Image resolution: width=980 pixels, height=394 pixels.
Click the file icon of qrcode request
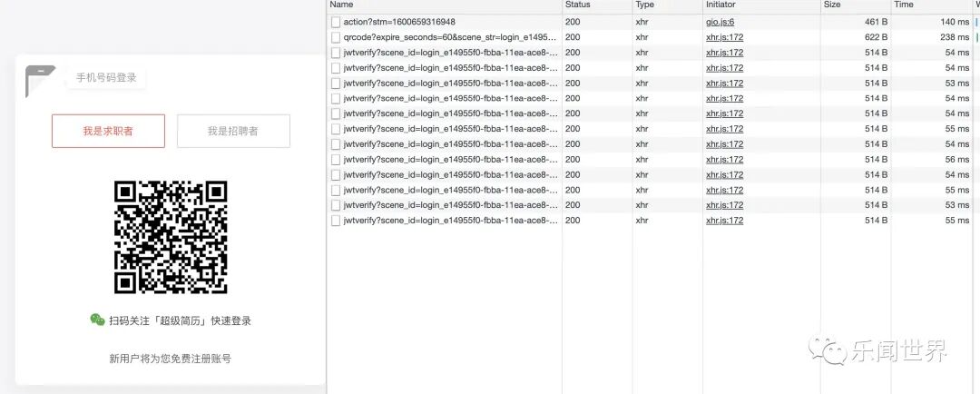336,37
